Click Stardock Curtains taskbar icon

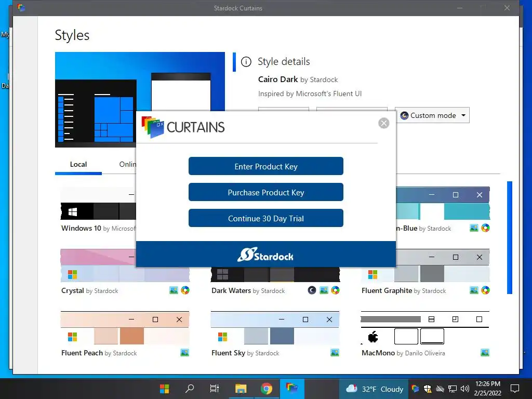[x=292, y=388]
